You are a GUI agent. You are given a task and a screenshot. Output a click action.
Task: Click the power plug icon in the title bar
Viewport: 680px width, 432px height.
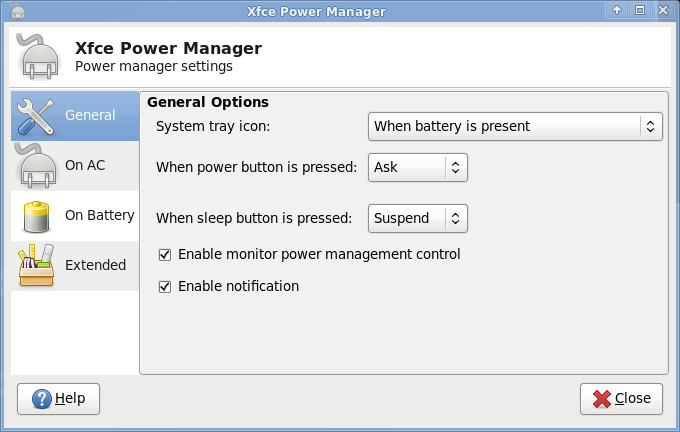click(x=17, y=11)
